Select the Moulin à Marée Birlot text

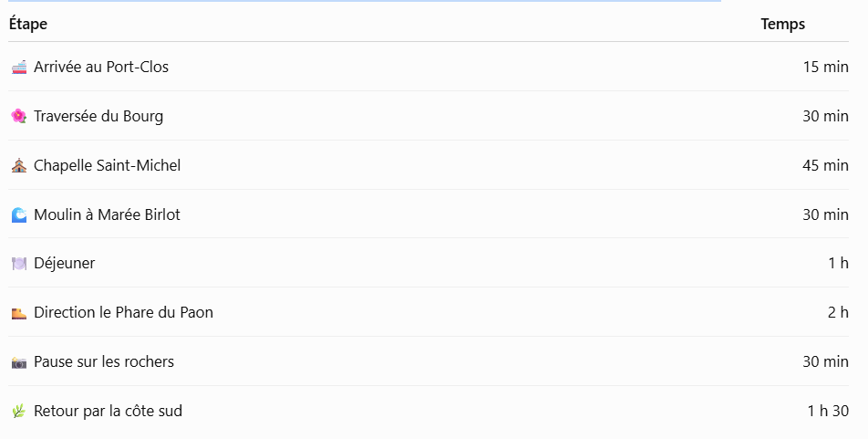pyautogui.click(x=107, y=215)
